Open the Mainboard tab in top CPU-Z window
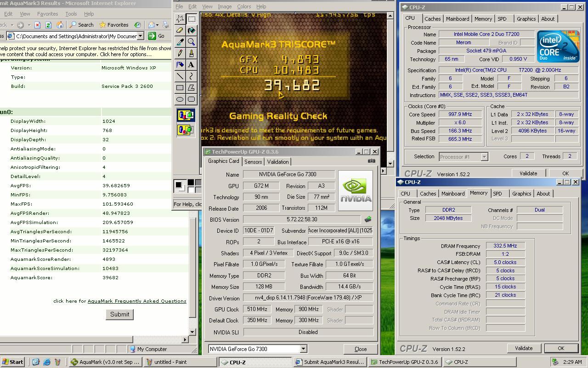 (x=458, y=19)
